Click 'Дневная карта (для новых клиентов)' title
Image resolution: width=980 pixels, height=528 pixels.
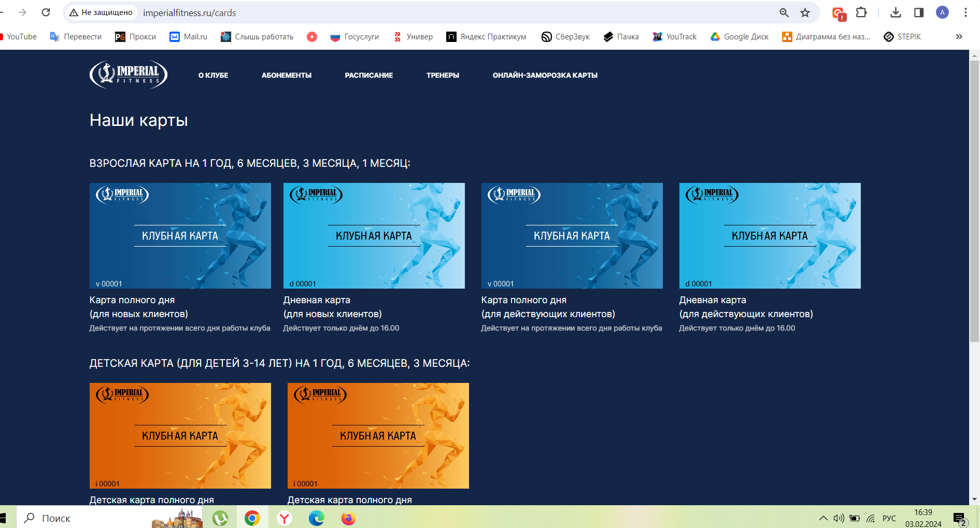point(333,307)
